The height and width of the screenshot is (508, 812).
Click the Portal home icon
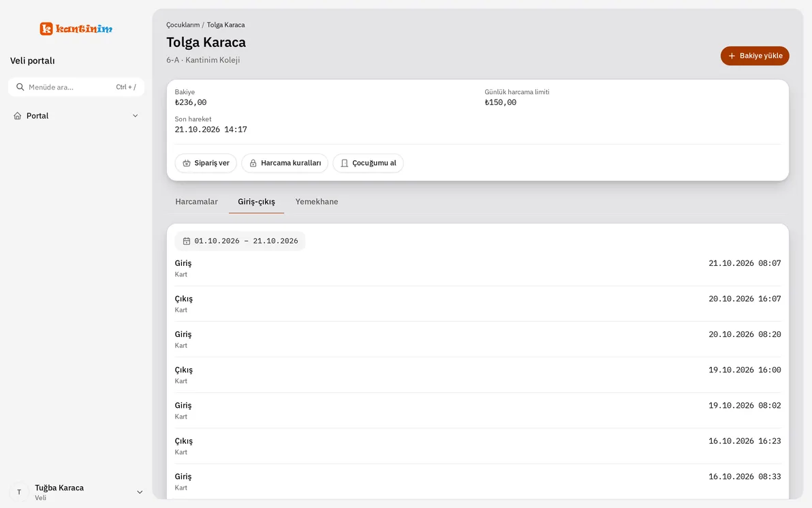(18, 116)
